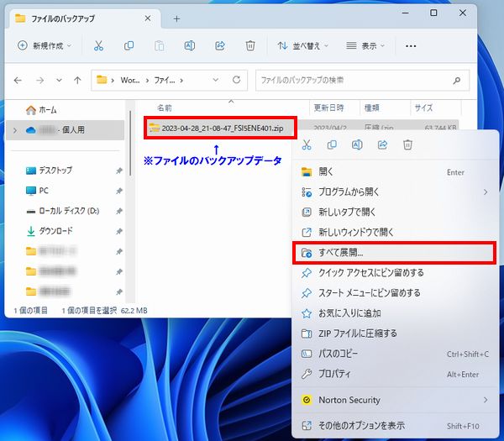Click the navigation pane vertical scrollbar

tap(130, 143)
